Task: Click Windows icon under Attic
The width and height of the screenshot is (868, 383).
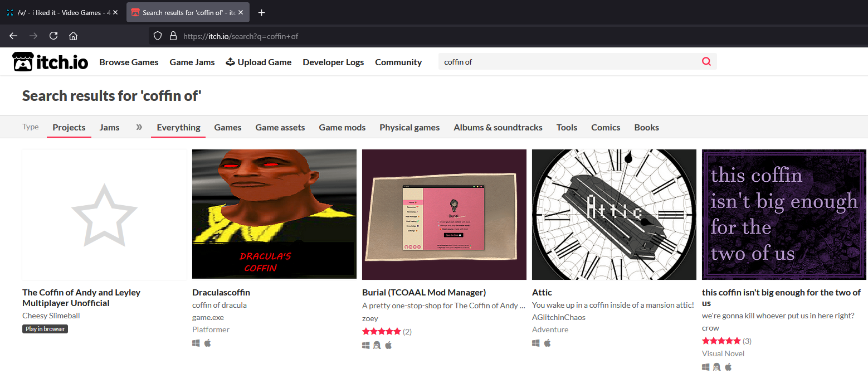Action: click(536, 343)
